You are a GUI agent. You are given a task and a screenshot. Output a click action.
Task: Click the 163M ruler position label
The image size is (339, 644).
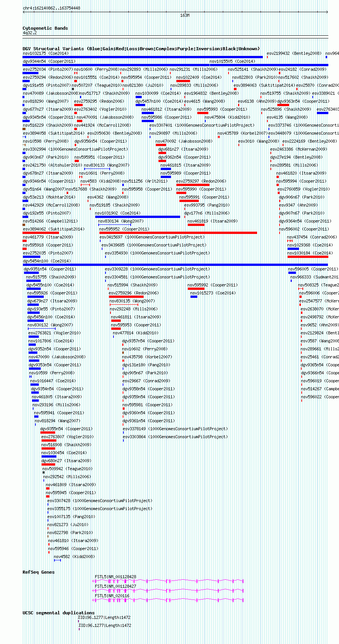(185, 15)
